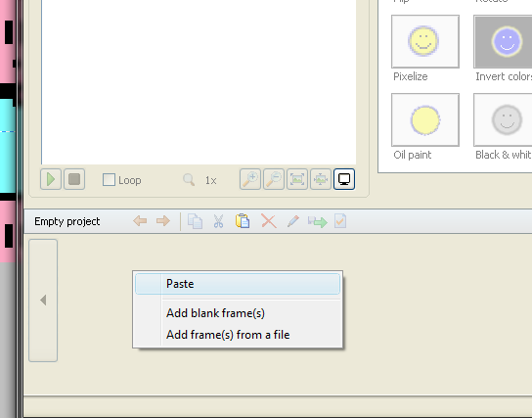Click the frame properties checkmark page icon

coord(340,221)
